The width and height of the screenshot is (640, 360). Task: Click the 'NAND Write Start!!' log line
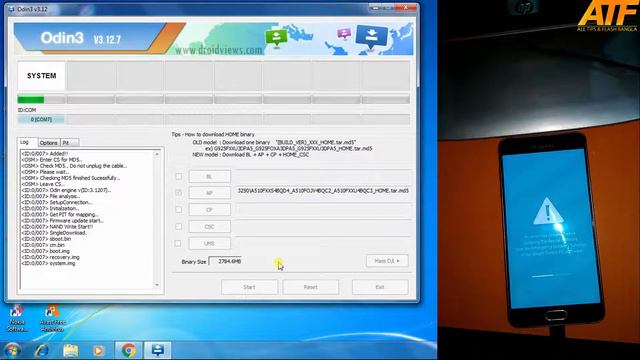[x=57, y=227]
